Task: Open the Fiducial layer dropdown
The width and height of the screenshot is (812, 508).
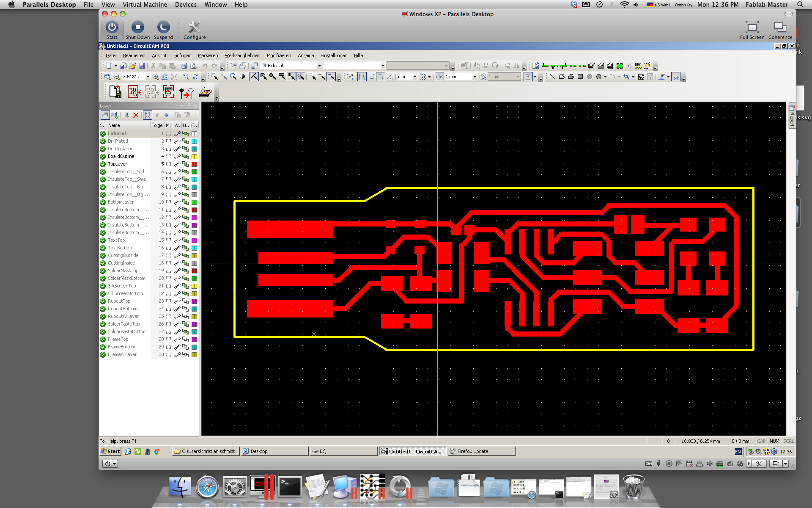Action: (319, 66)
